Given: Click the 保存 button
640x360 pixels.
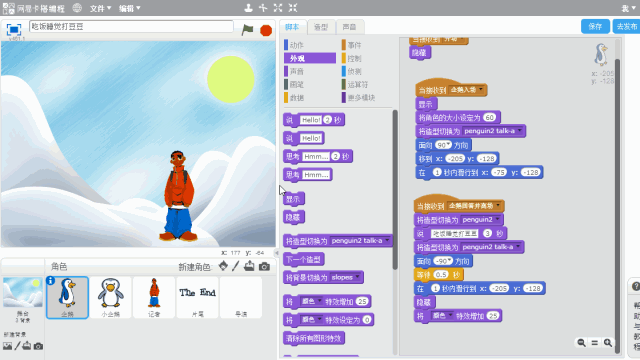Looking at the screenshot, I should coord(595,27).
